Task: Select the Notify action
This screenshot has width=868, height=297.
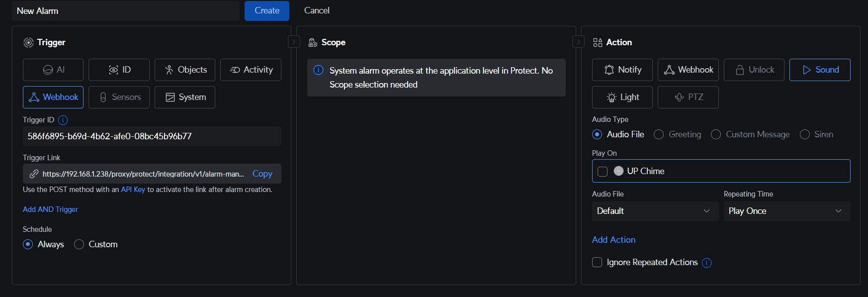Action: click(x=622, y=70)
